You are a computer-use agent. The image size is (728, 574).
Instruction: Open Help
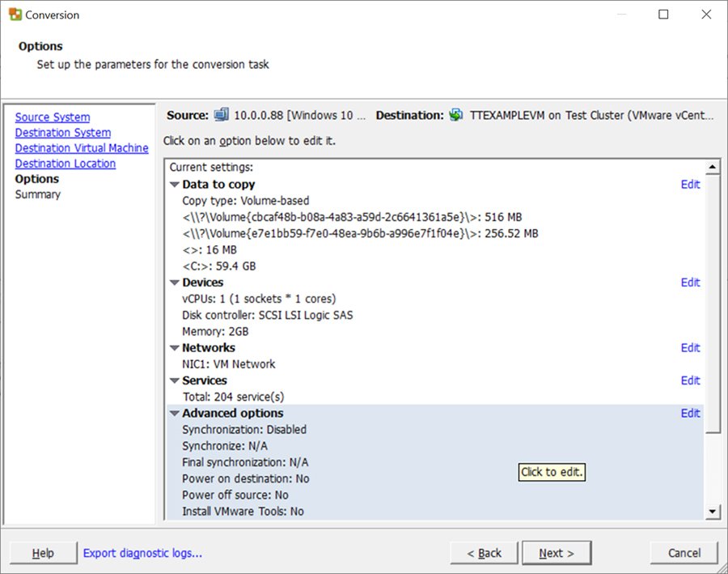(x=43, y=553)
